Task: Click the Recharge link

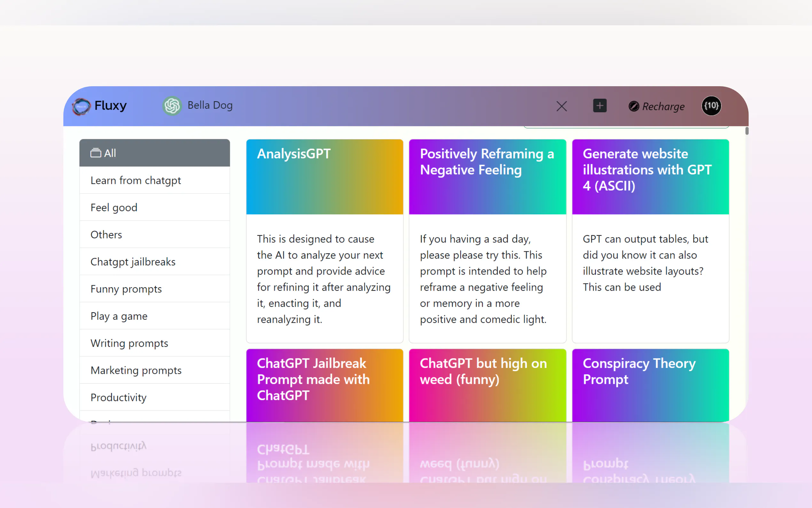Action: pos(663,107)
